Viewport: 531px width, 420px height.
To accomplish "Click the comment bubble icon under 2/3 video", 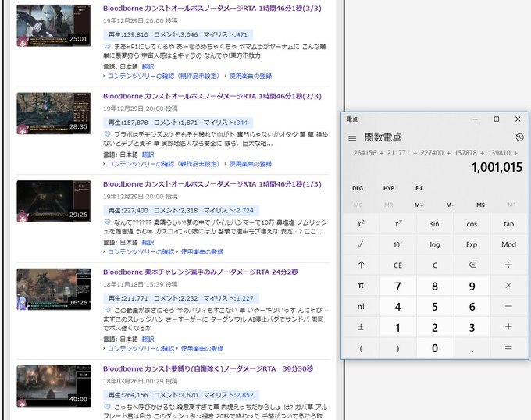I will pyautogui.click(x=107, y=134).
